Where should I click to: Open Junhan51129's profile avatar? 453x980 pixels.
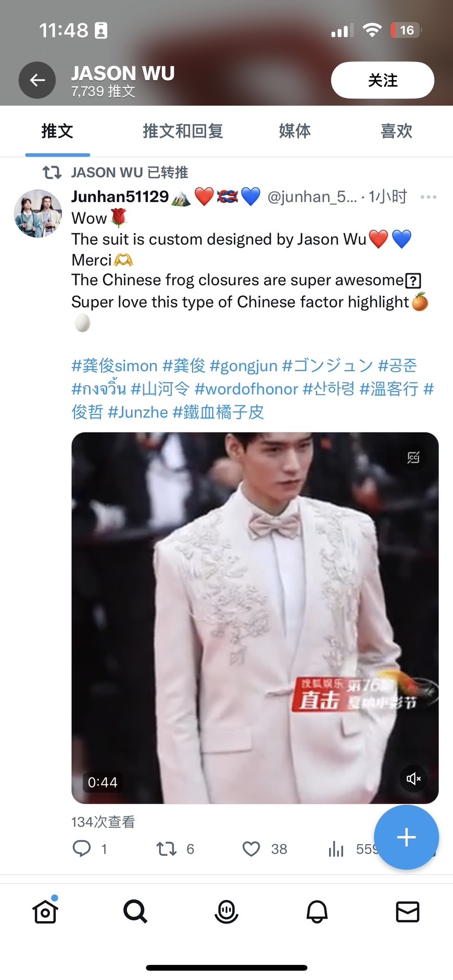tap(38, 213)
